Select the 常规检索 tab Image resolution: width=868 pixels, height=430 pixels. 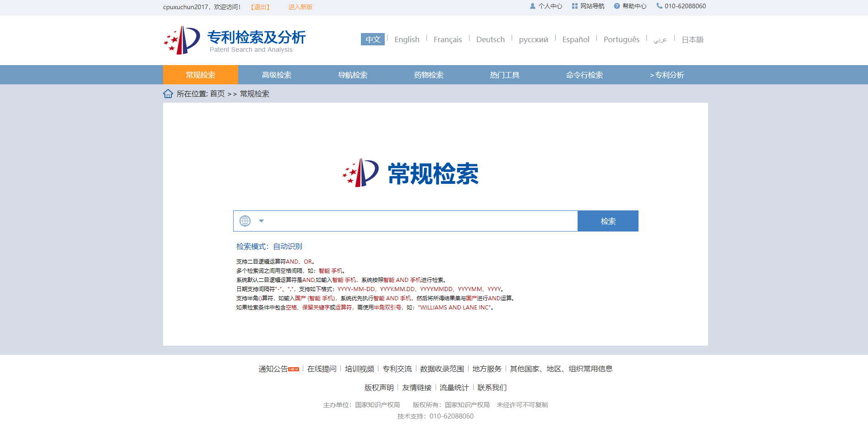[201, 75]
